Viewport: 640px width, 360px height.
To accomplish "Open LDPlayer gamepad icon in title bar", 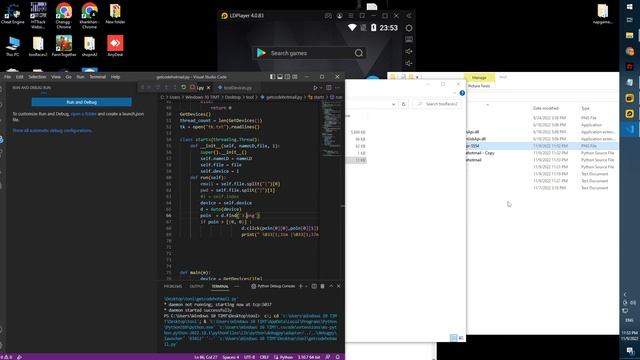I will pyautogui.click(x=328, y=16).
